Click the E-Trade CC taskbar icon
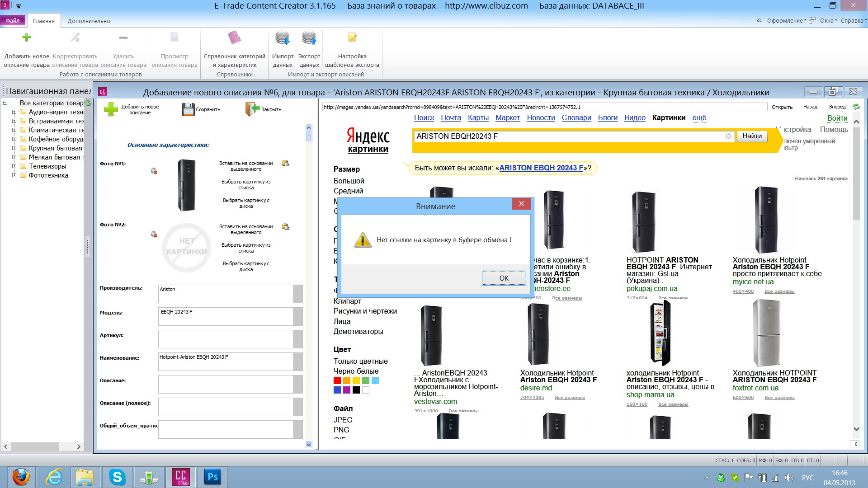 click(x=181, y=477)
